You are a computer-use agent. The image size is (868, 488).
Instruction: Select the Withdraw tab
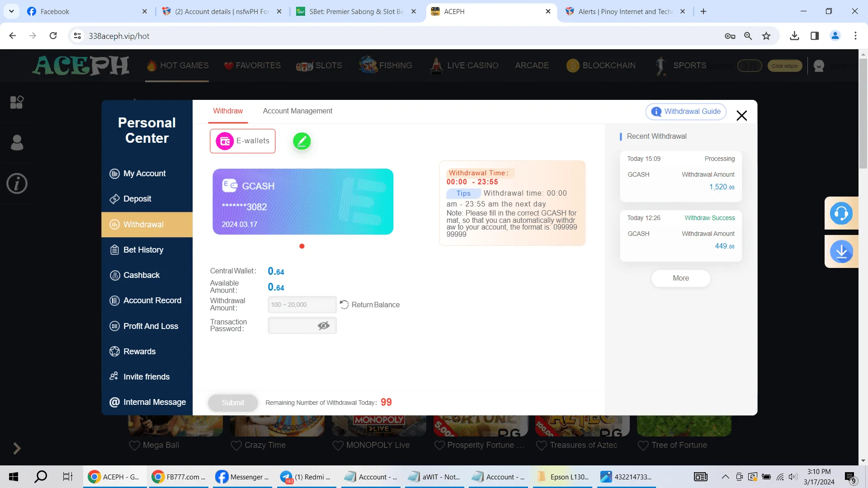228,111
